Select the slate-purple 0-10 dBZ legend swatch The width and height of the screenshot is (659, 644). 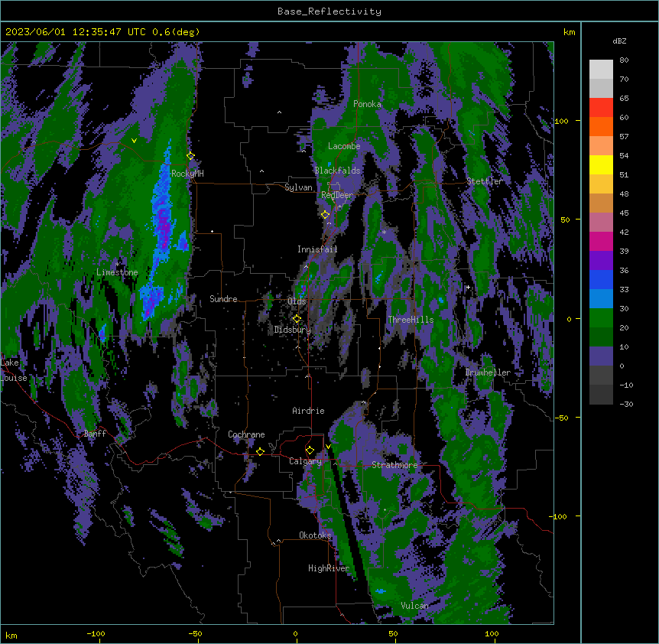point(601,356)
